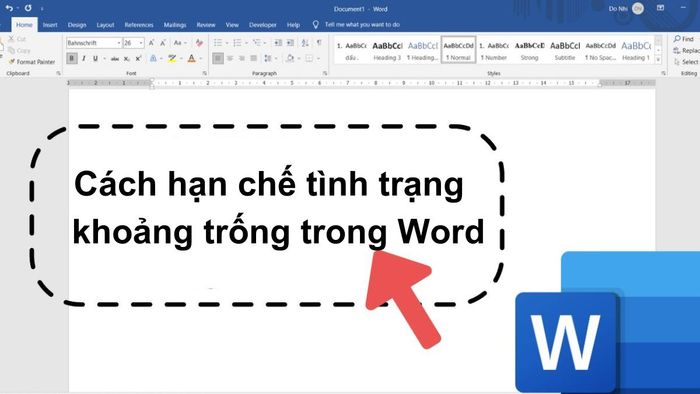Viewport: 700px width, 394px height.
Task: Expand the Borders dropdown arrow
Action: tap(318, 58)
